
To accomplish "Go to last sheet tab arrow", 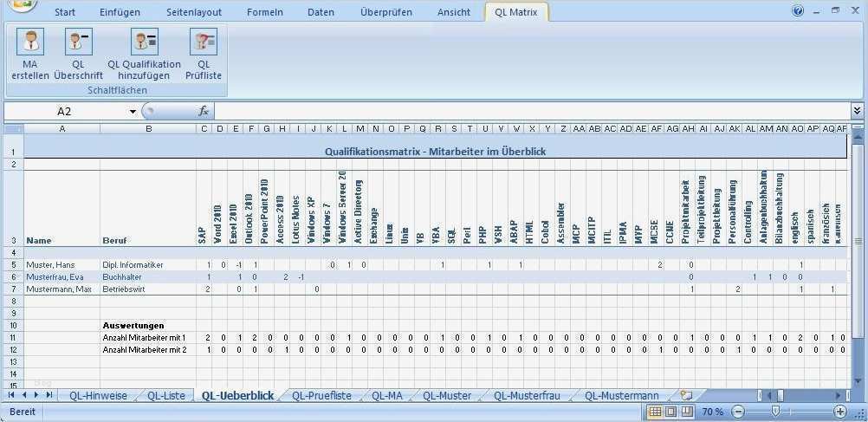I will point(49,395).
